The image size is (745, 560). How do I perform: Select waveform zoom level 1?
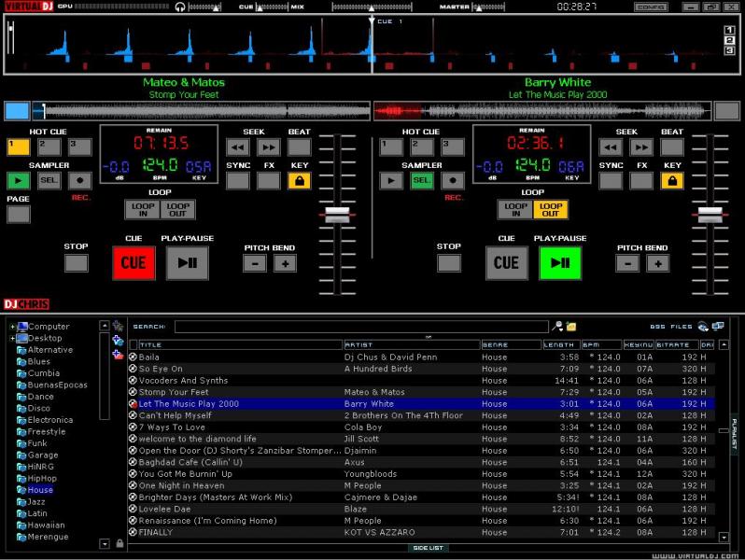[x=729, y=30]
